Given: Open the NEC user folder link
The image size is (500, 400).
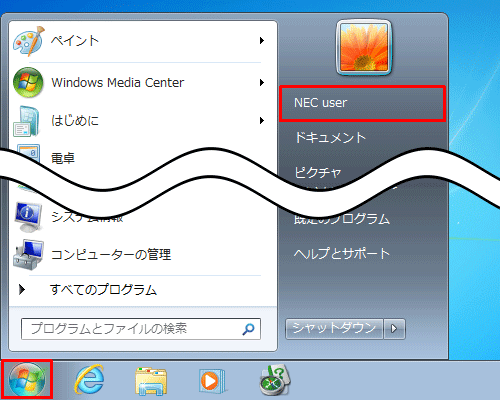Looking at the screenshot, I should click(363, 103).
